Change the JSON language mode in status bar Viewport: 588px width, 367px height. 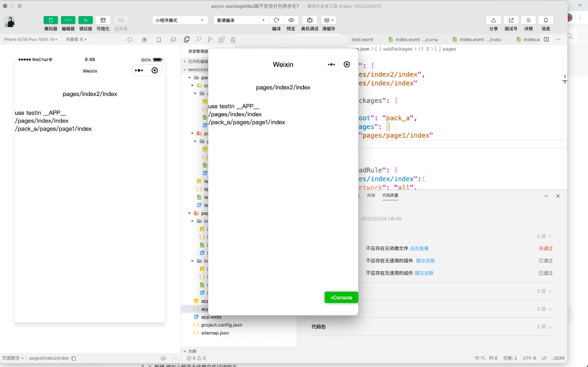point(558,358)
